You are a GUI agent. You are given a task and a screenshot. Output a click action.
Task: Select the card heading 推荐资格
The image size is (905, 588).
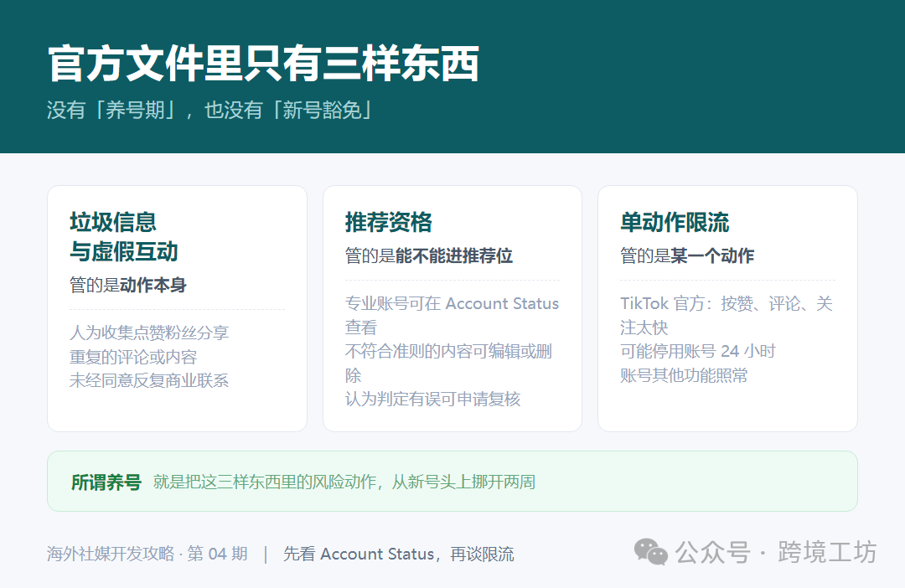[x=389, y=222]
